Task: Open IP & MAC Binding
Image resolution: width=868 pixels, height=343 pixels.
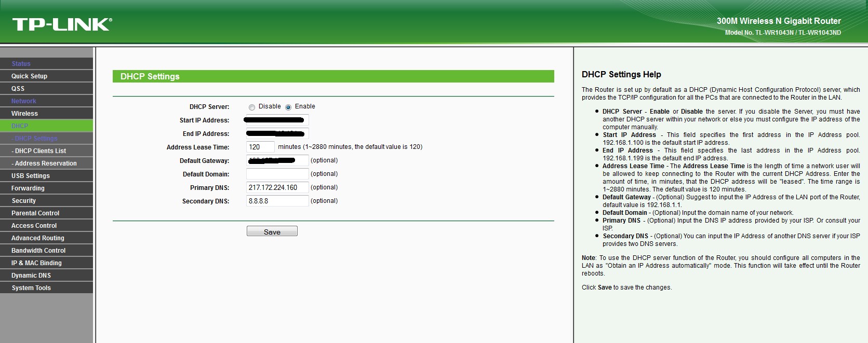Action: click(x=47, y=263)
